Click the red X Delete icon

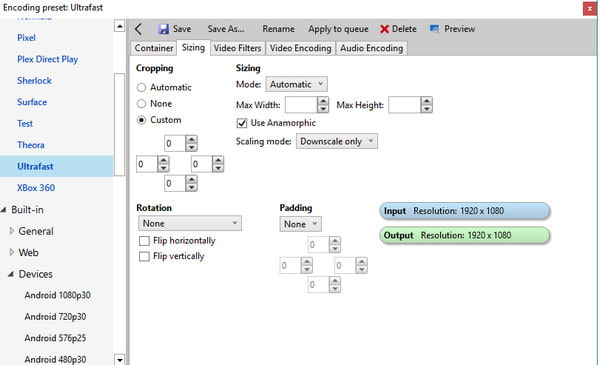pyautogui.click(x=385, y=29)
